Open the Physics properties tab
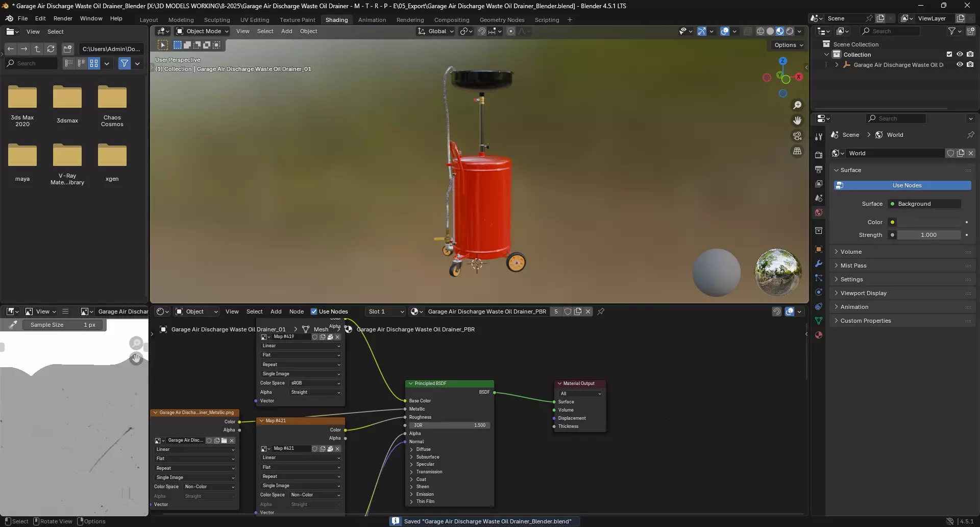 pos(819,292)
